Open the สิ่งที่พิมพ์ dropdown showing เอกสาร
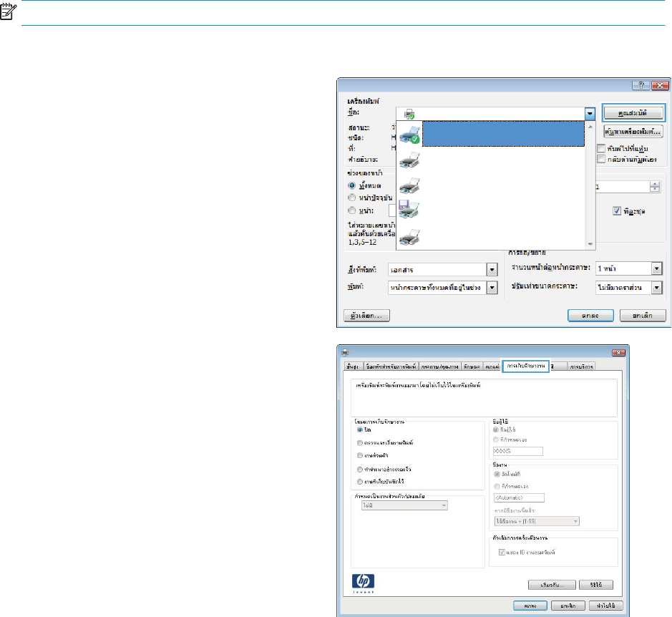 tap(492, 270)
